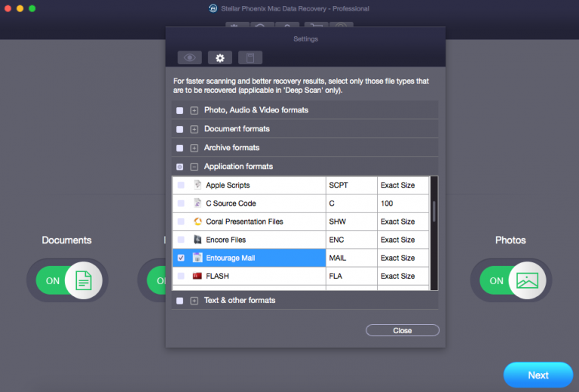The width and height of the screenshot is (579, 392).
Task: Expand the Document formats group
Action: click(x=195, y=129)
